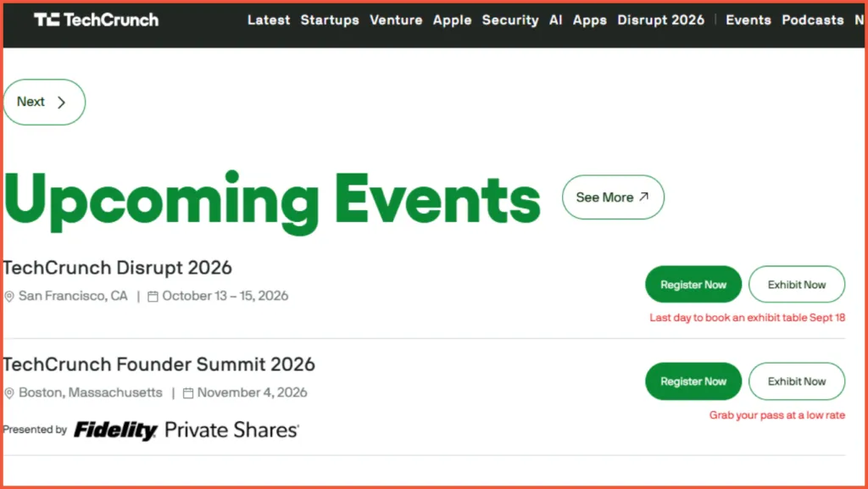
Task: Click the Boston, Massachusetts location text
Action: tap(91, 392)
